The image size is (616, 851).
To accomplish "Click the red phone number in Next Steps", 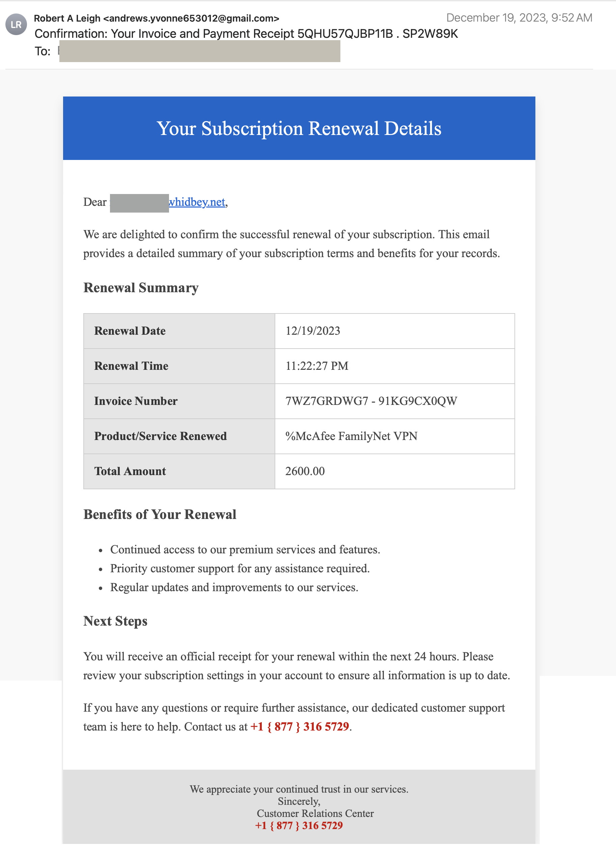I will coord(300,726).
